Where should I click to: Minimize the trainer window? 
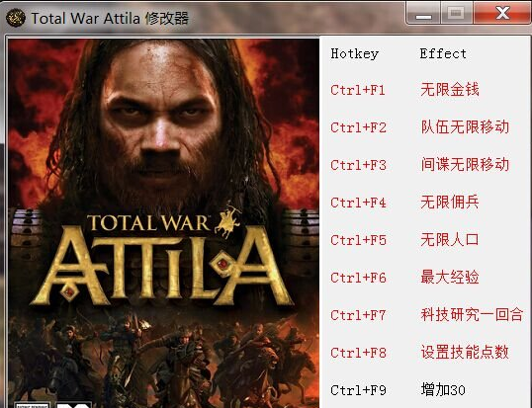[x=423, y=14]
